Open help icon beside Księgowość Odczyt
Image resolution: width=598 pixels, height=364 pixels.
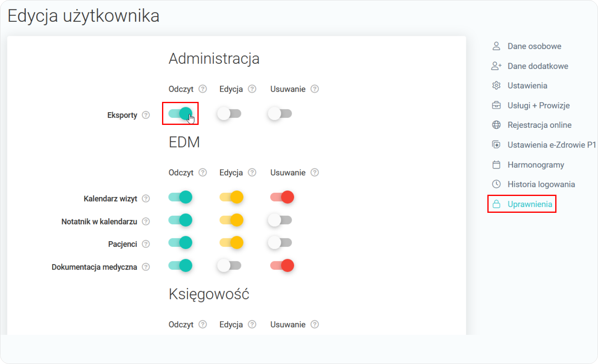point(203,325)
